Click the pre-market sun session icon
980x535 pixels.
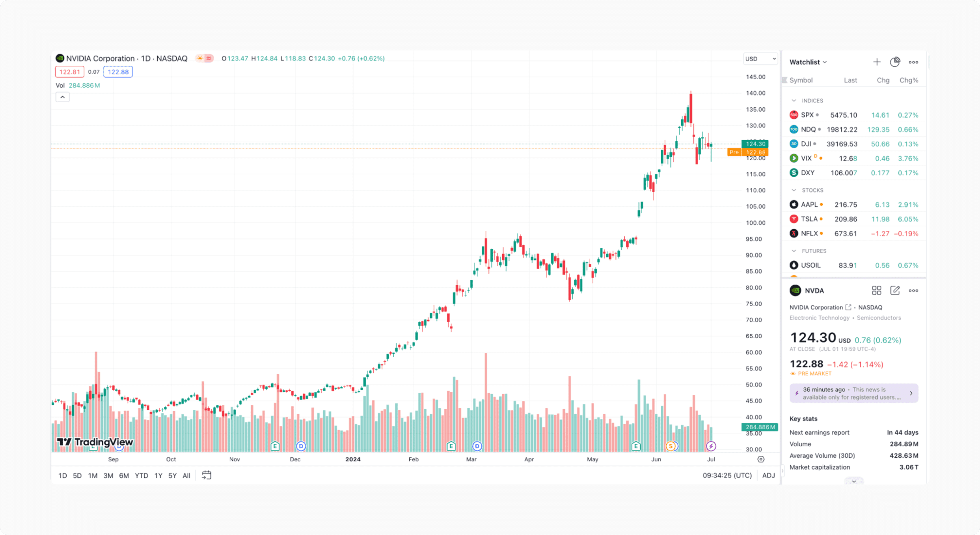200,58
